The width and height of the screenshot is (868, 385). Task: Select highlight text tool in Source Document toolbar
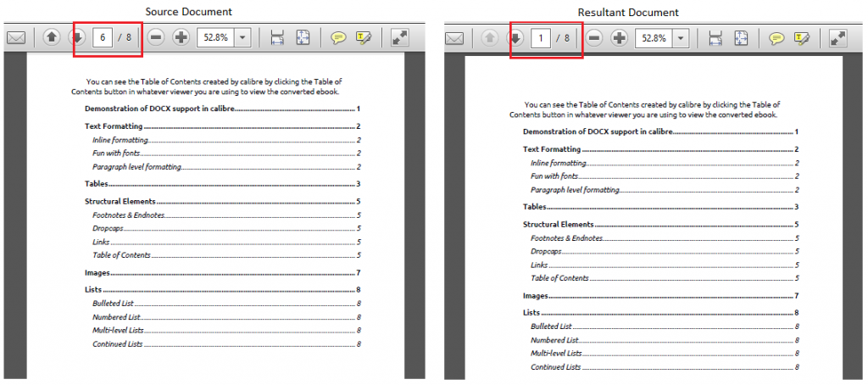pyautogui.click(x=364, y=38)
